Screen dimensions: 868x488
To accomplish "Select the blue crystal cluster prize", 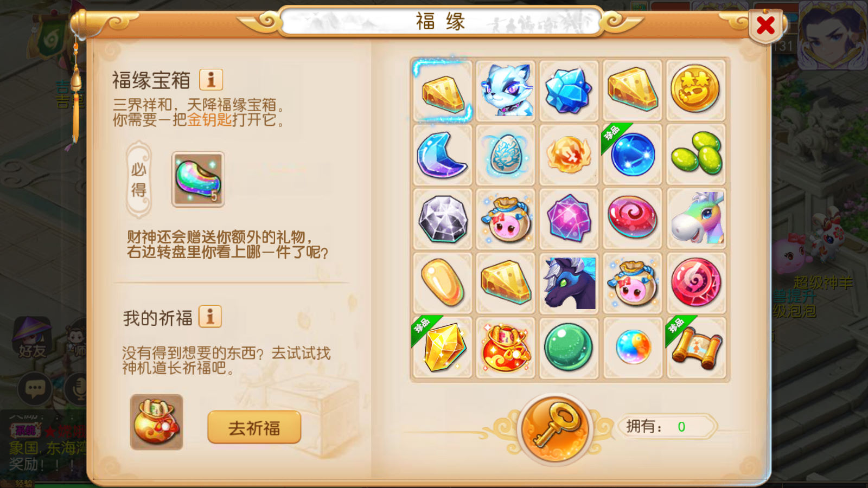I will (569, 90).
